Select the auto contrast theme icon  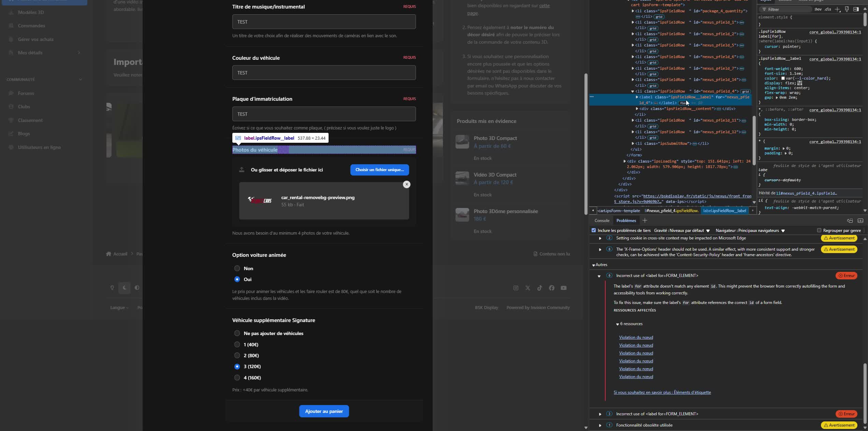pos(137,288)
